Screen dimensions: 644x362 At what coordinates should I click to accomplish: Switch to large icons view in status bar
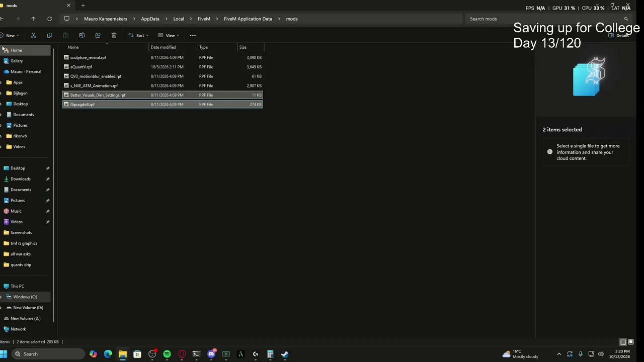pyautogui.click(x=631, y=342)
